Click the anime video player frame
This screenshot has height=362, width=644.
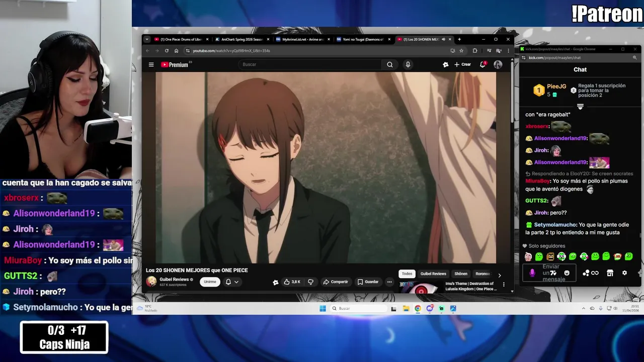coord(326,167)
